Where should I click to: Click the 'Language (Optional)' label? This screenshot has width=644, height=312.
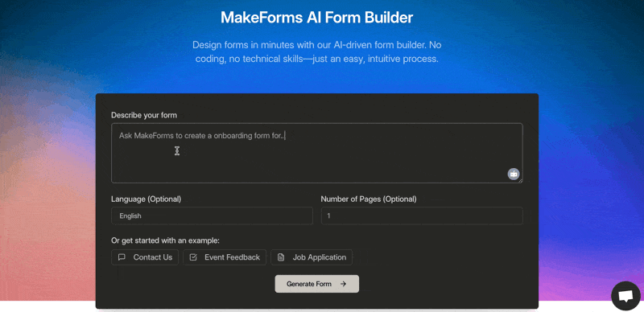147,199
